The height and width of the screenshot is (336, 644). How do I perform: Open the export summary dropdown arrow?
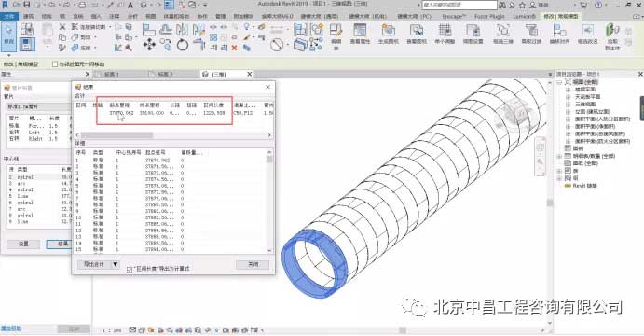(116, 264)
